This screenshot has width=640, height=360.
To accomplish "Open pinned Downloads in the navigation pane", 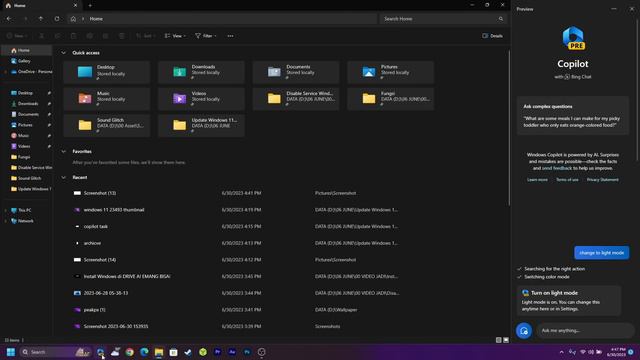I will click(x=27, y=104).
